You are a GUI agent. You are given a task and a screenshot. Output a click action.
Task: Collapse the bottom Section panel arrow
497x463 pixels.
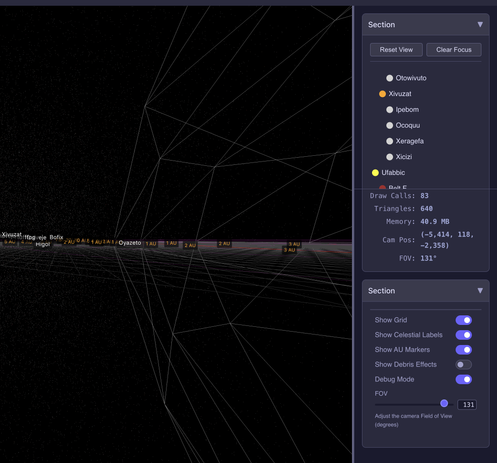pyautogui.click(x=480, y=291)
